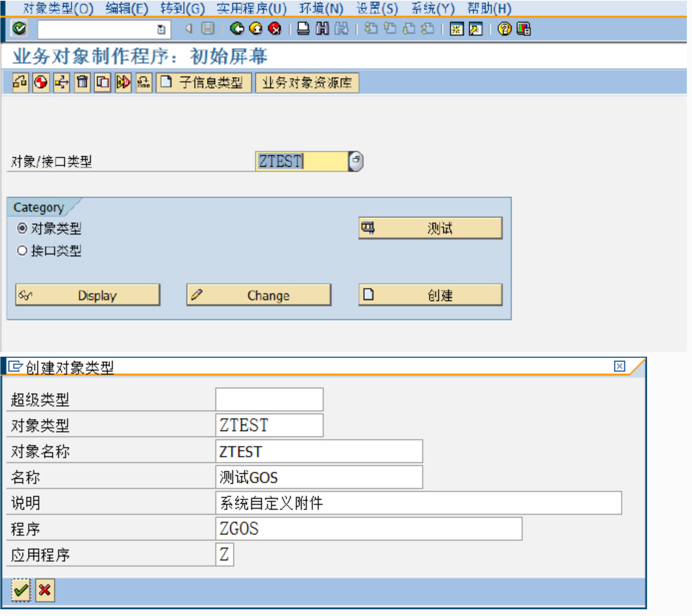Click the Next Page icon
692x616 pixels.
coord(409,29)
